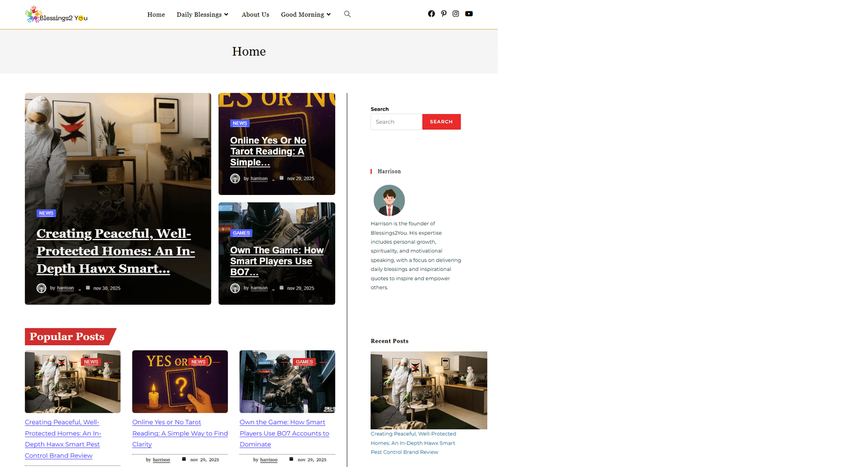This screenshot has height=467, width=868.
Task: Select the Home menu item
Action: [x=156, y=15]
